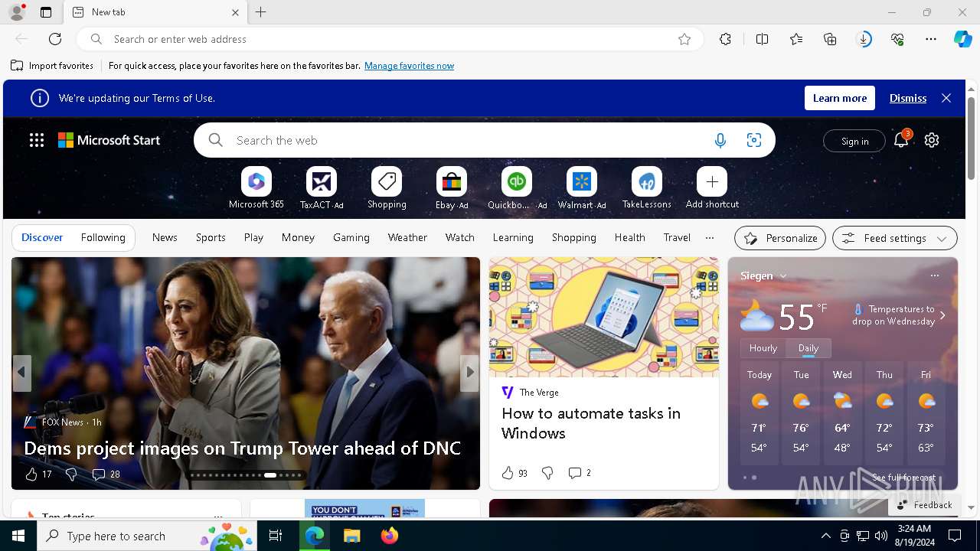
Task: Add this page to favorites star
Action: click(684, 39)
